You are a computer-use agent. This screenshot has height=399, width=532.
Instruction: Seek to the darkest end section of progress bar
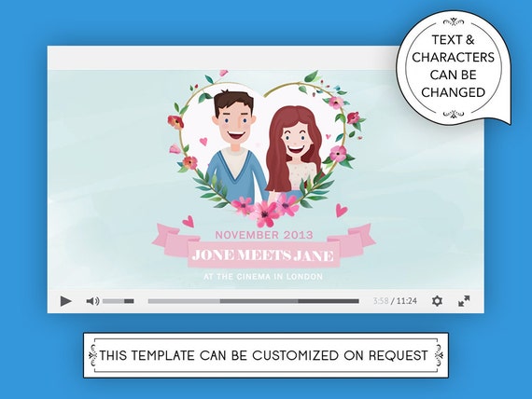pyautogui.click(x=329, y=301)
